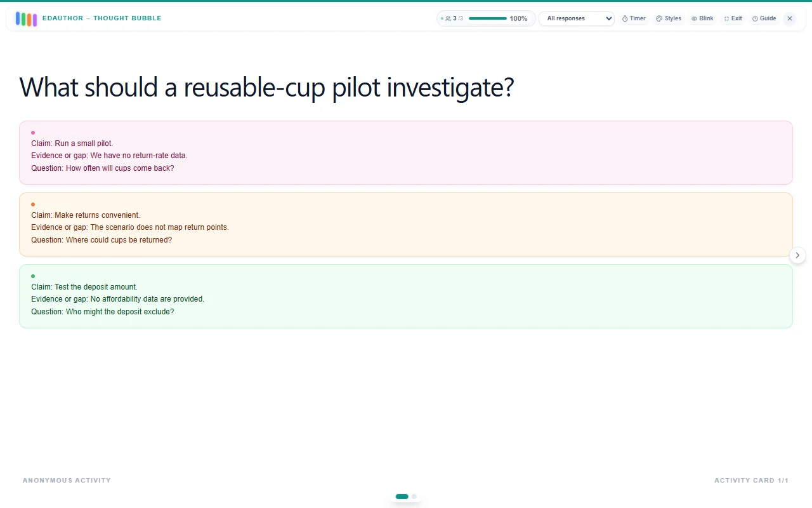Click the green dot on third response card
Viewport: 812px width, 508px height.
(x=33, y=276)
